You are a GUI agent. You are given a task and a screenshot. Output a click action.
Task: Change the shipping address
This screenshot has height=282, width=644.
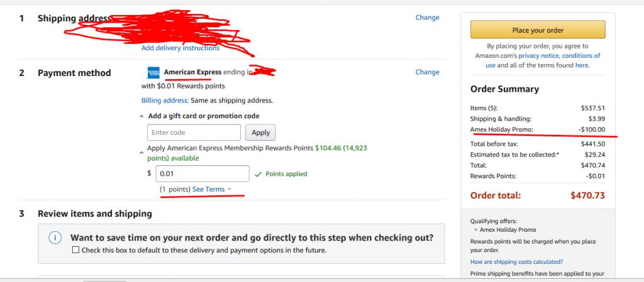coord(427,18)
